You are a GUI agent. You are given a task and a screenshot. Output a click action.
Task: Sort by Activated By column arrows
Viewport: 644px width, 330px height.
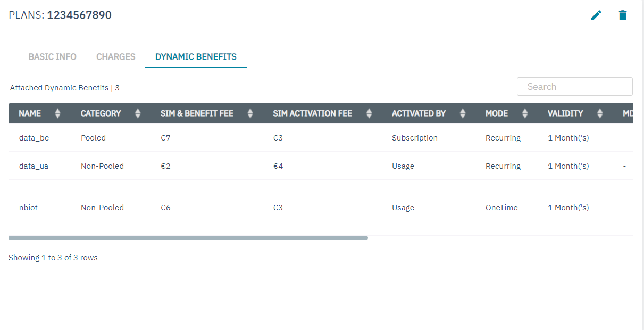[x=463, y=113]
